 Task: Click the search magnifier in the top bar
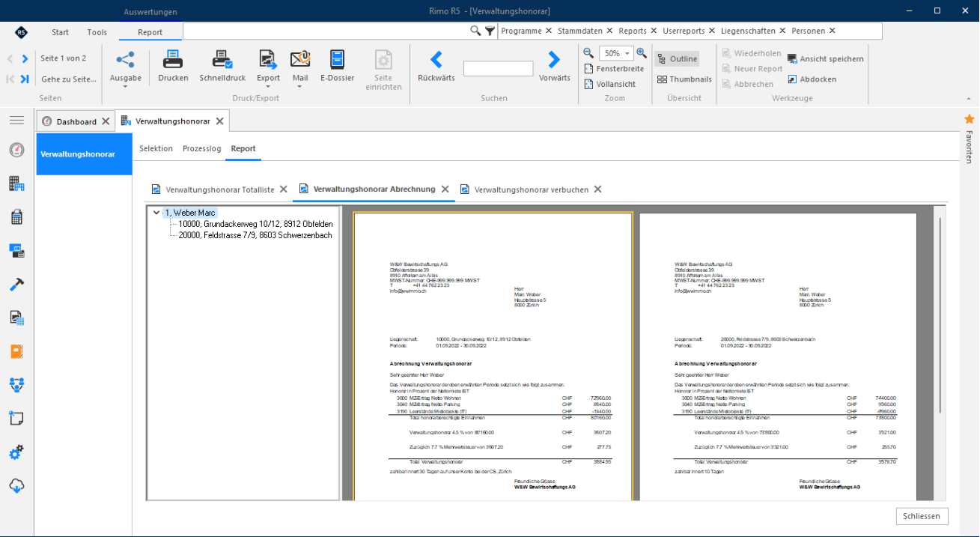coord(475,31)
